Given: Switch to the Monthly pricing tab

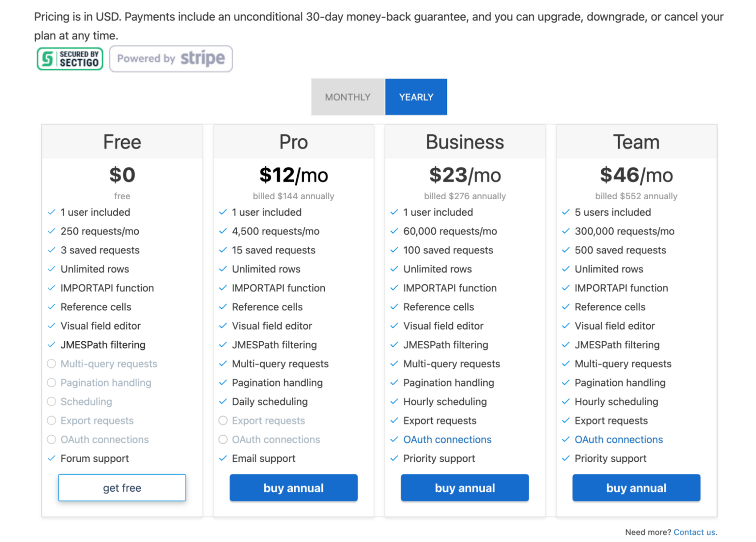Looking at the screenshot, I should click(347, 97).
